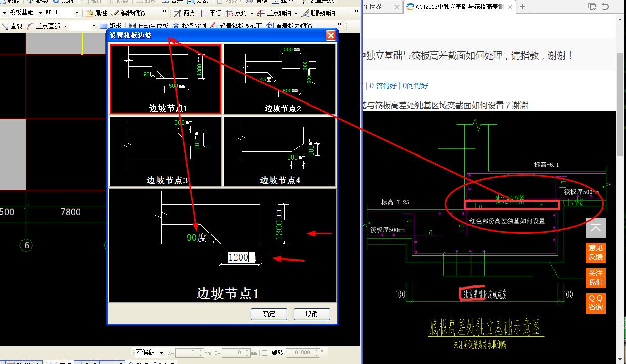This screenshot has width=626, height=364.
Task: Select 直线 line drawing tool
Action: click(x=12, y=26)
